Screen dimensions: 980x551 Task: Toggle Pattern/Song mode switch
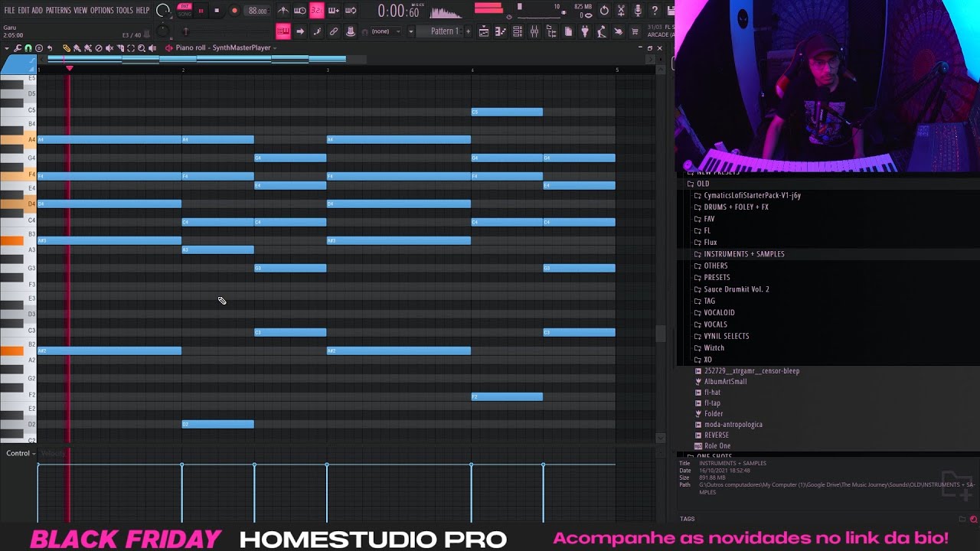(185, 11)
